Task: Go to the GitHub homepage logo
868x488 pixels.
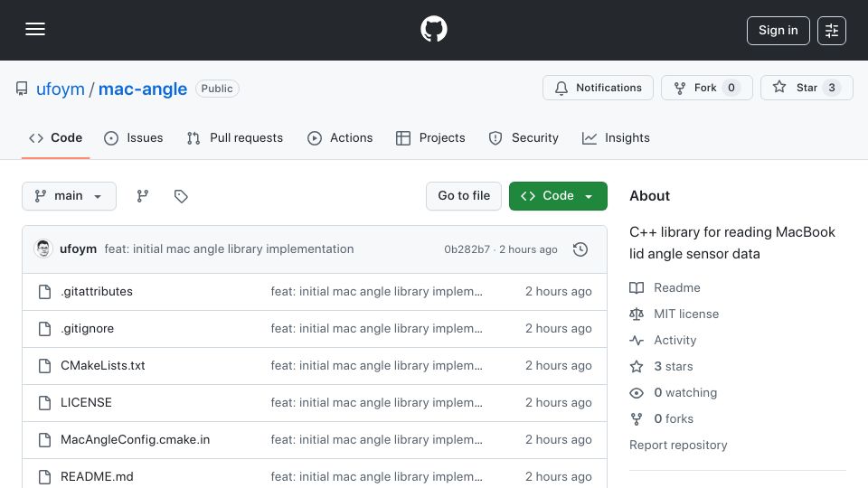Action: pos(433,29)
